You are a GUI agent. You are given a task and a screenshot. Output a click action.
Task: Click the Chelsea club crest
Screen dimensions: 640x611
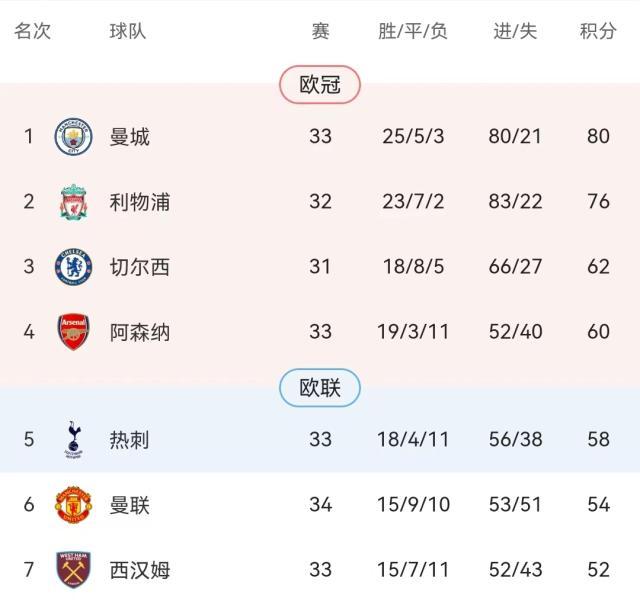tap(73, 267)
